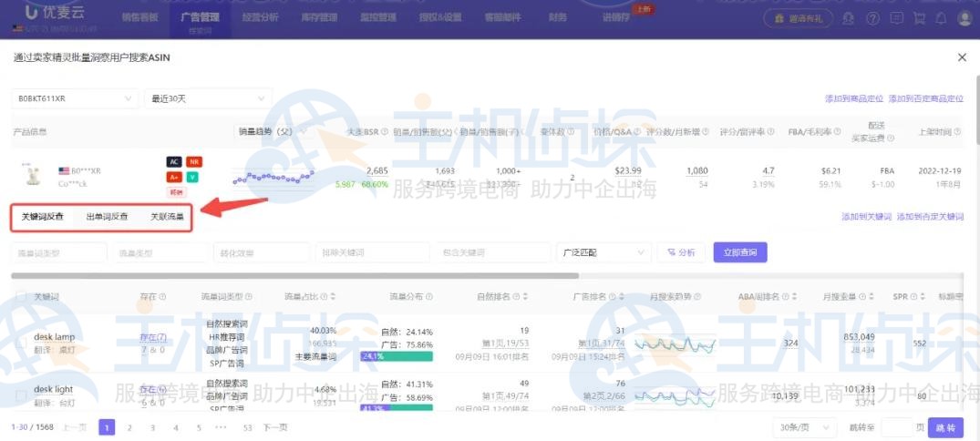Click info icon next to 流量分布 header
Screen dimensions: 980x441
pyautogui.click(x=429, y=297)
